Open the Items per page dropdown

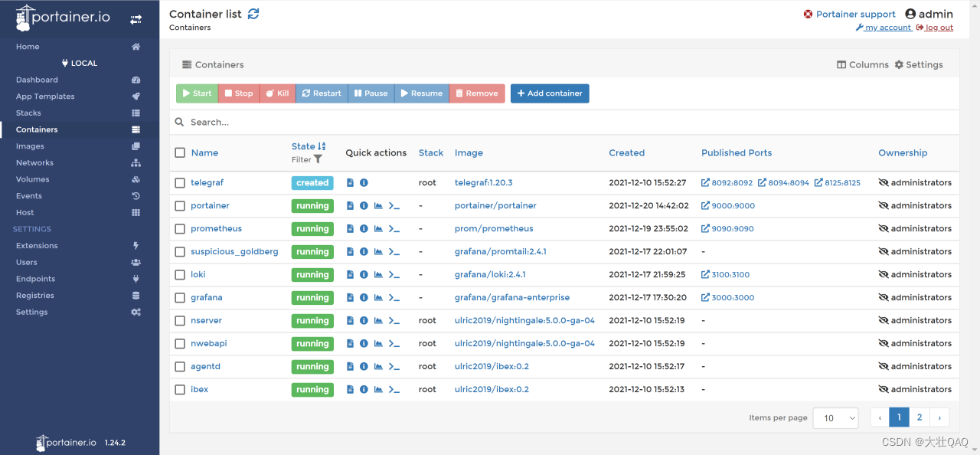click(x=836, y=417)
